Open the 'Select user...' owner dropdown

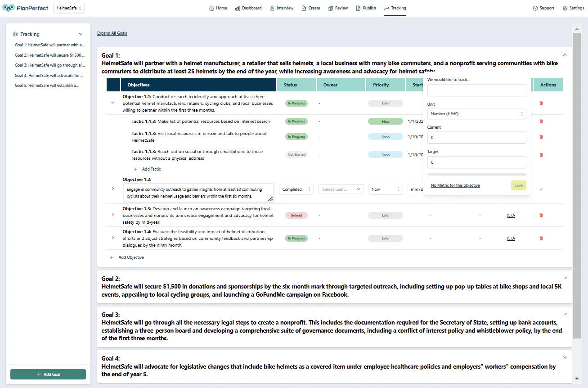[341, 189]
